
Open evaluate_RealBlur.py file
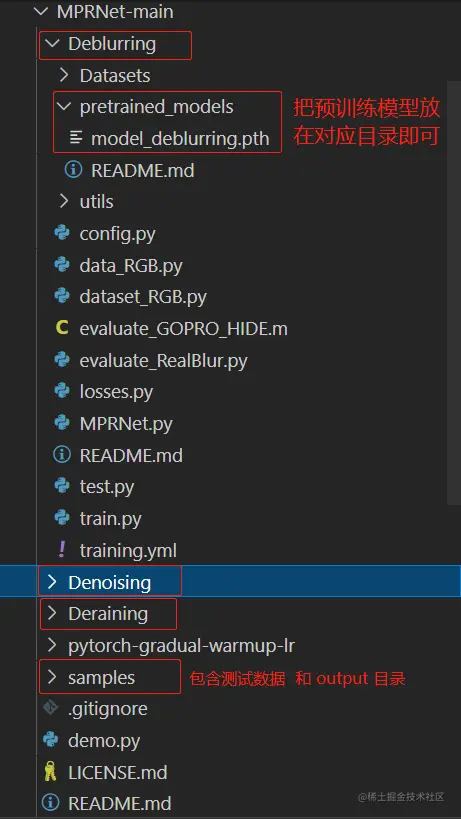163,361
